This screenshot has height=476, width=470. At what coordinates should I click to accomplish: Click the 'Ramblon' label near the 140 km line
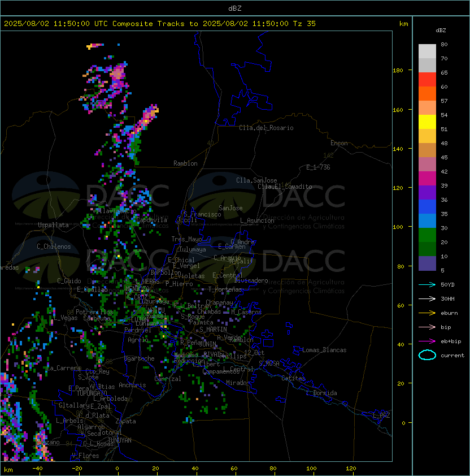pyautogui.click(x=185, y=163)
